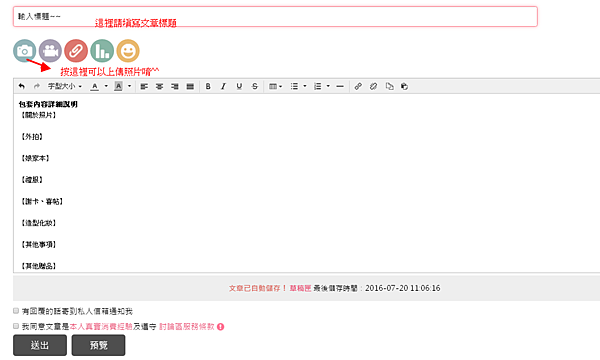Align text to the left
600x360 pixels.
click(144, 86)
